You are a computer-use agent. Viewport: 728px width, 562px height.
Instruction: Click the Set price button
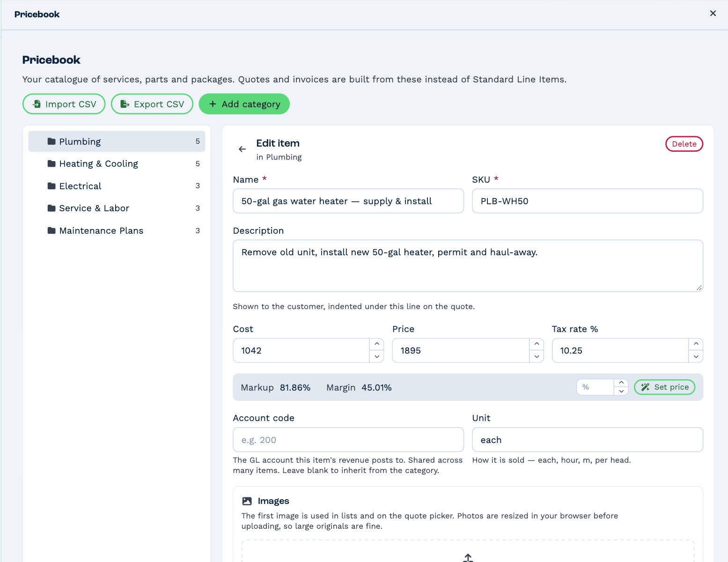click(x=664, y=387)
